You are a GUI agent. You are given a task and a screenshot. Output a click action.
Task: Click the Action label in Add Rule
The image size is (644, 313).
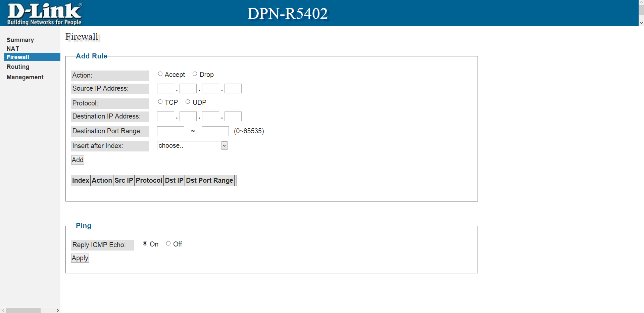click(x=110, y=75)
